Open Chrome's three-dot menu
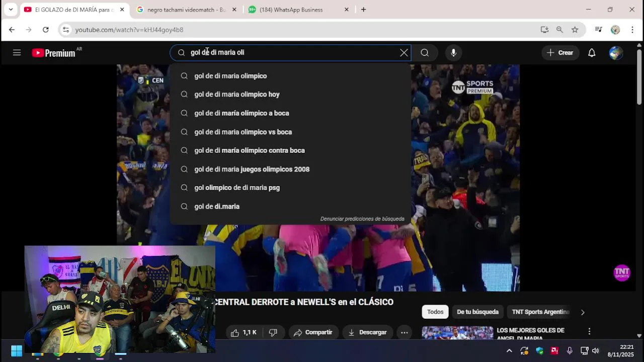The width and height of the screenshot is (644, 362). coord(632,30)
